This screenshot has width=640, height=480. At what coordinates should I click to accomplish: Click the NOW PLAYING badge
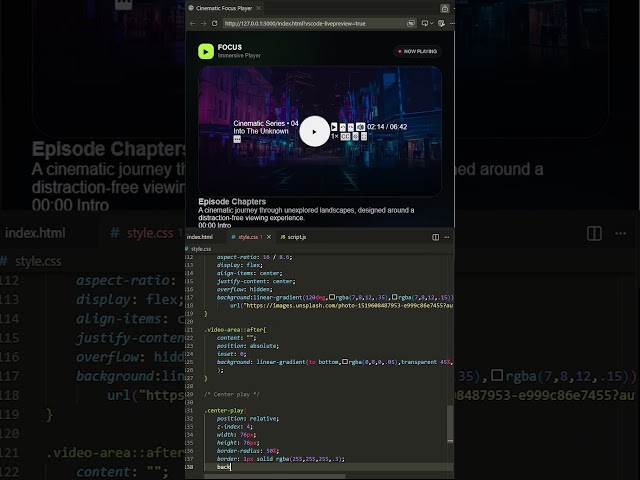[x=417, y=51]
